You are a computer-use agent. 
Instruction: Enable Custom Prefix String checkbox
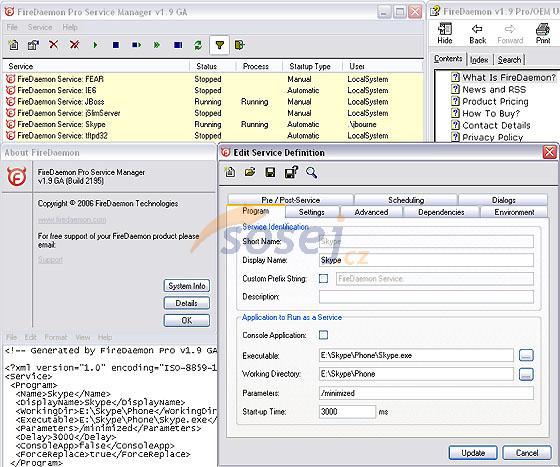tap(323, 278)
